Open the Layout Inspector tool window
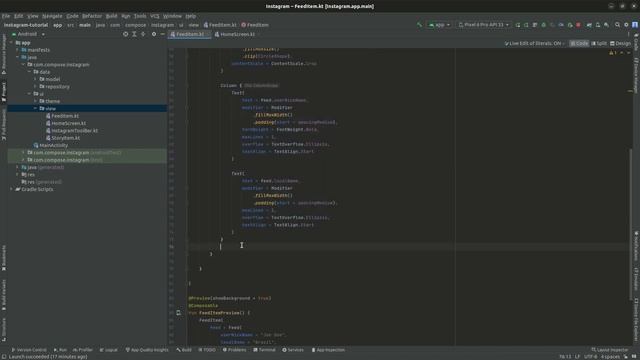 pos(610,350)
